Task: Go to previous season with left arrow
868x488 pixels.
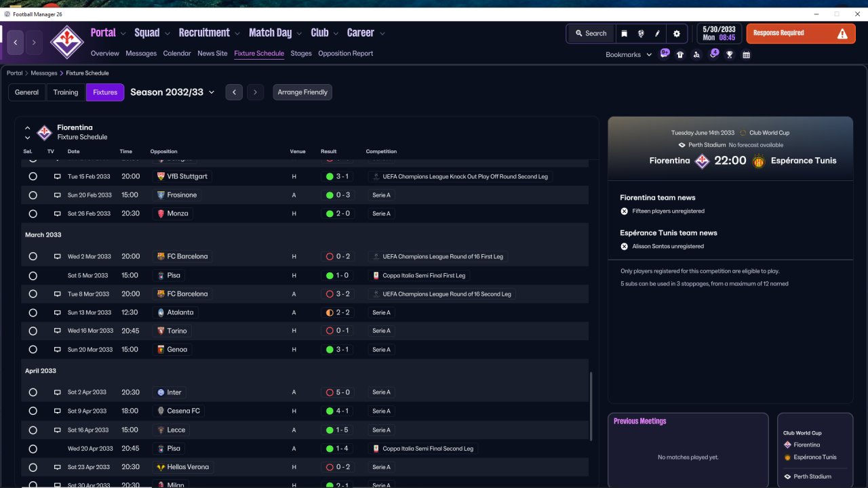Action: 234,92
